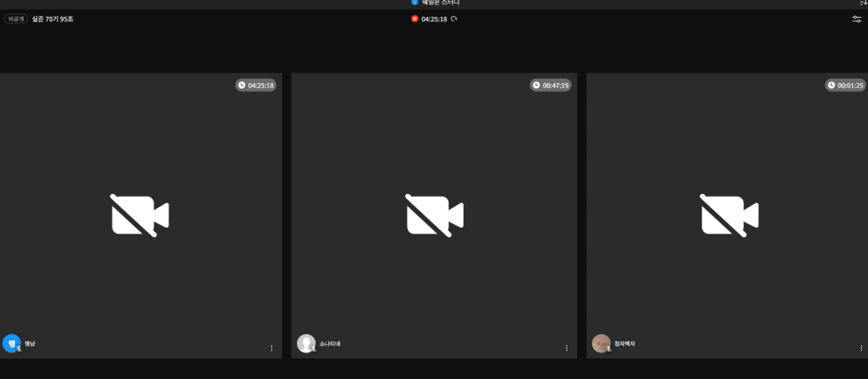The width and height of the screenshot is (868, 379).
Task: Click camera-off icon in 00:01:25 tile
Action: tap(730, 215)
